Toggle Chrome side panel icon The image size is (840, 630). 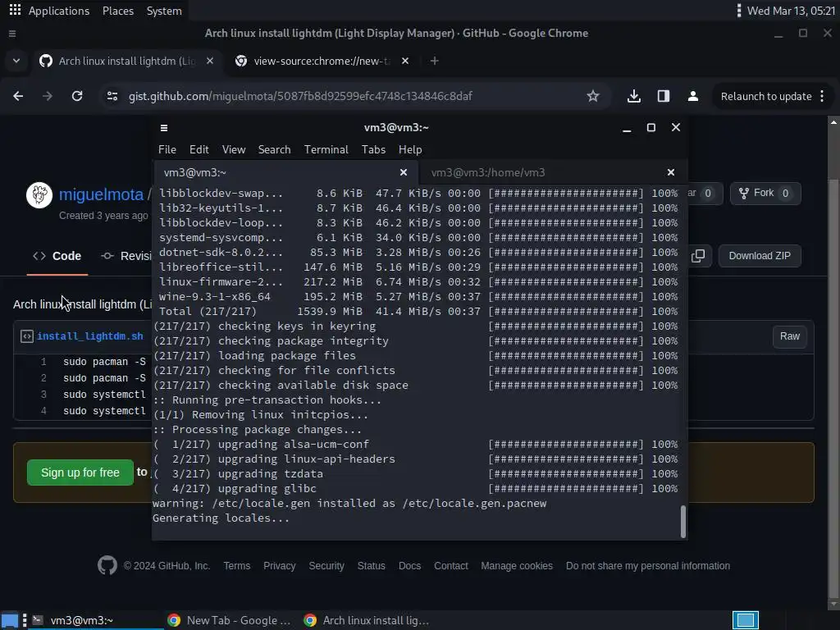tap(663, 97)
